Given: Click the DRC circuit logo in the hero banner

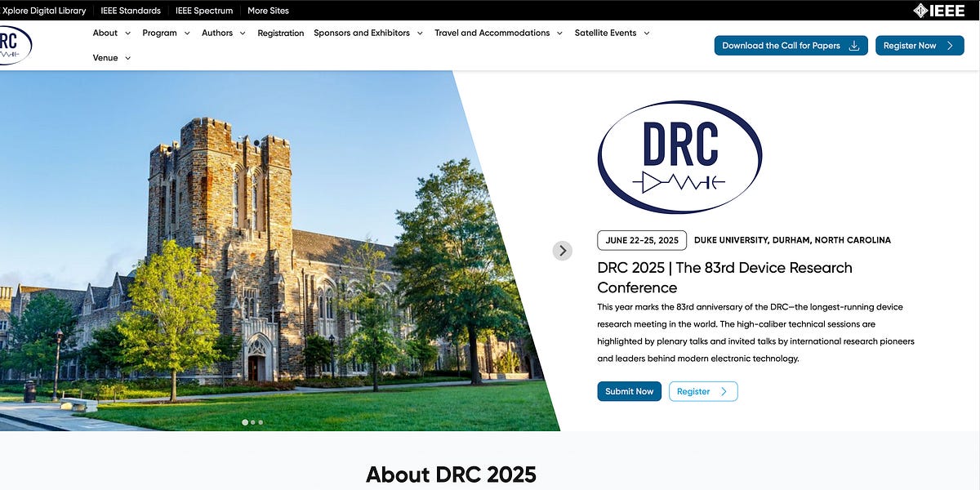Looking at the screenshot, I should point(679,158).
